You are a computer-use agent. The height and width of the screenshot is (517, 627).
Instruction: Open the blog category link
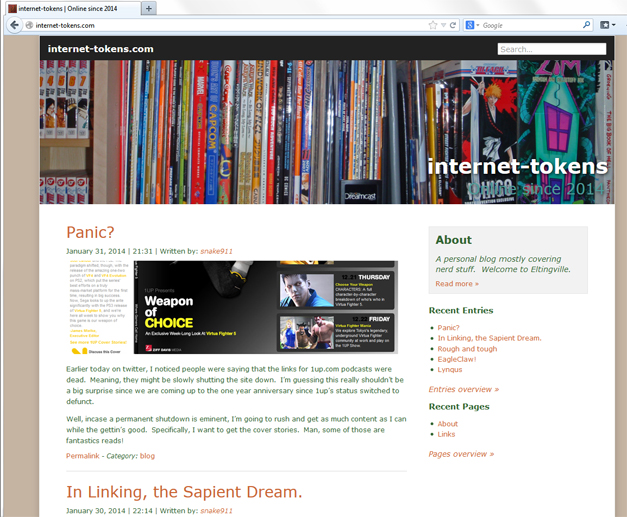pyautogui.click(x=147, y=456)
